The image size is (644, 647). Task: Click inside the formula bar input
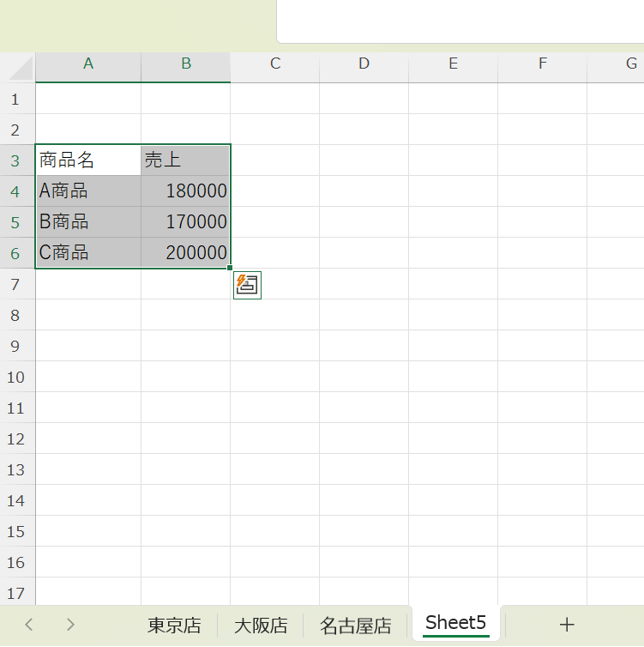click(x=460, y=21)
